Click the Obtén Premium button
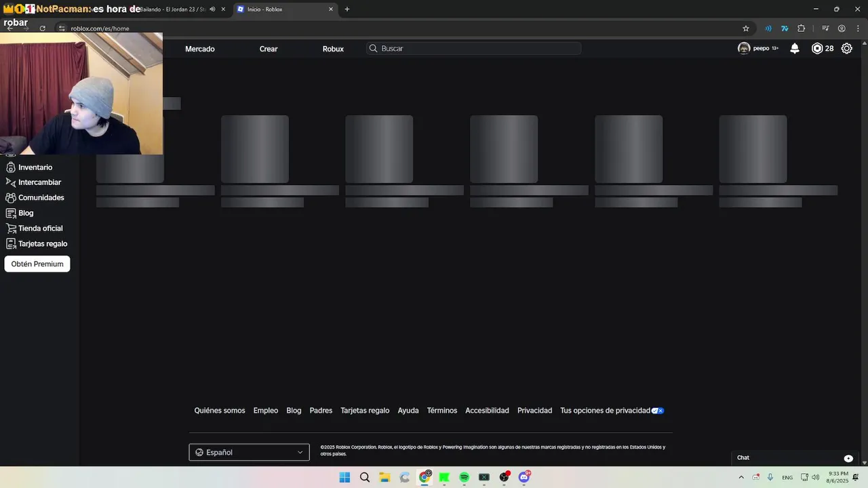Screen dimensions: 868x488 pos(37,264)
